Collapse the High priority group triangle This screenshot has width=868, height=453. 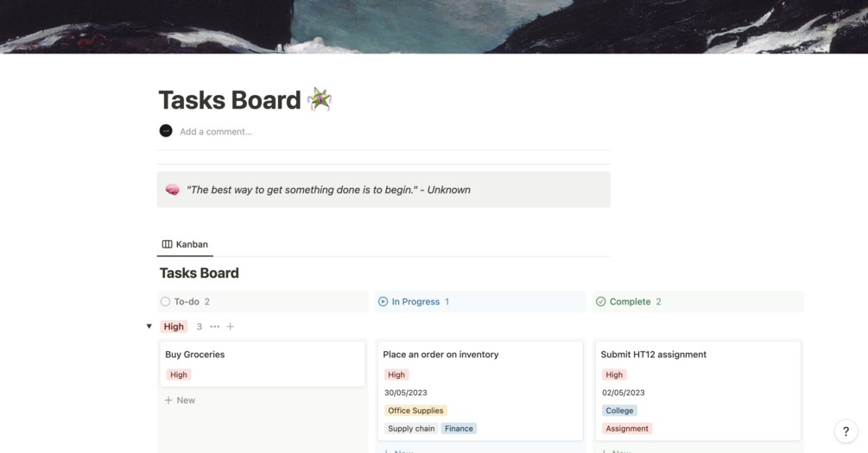pos(149,327)
